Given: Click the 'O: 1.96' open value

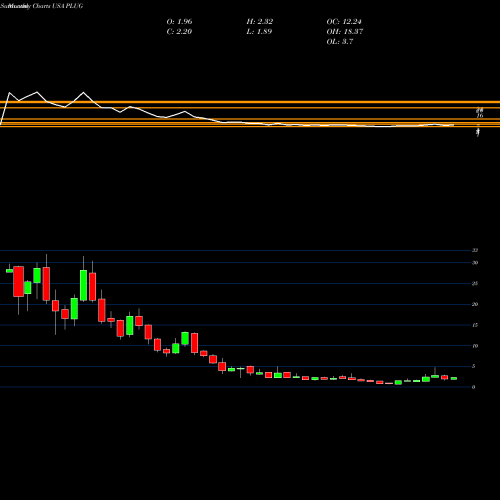Looking at the screenshot, I should tap(179, 22).
